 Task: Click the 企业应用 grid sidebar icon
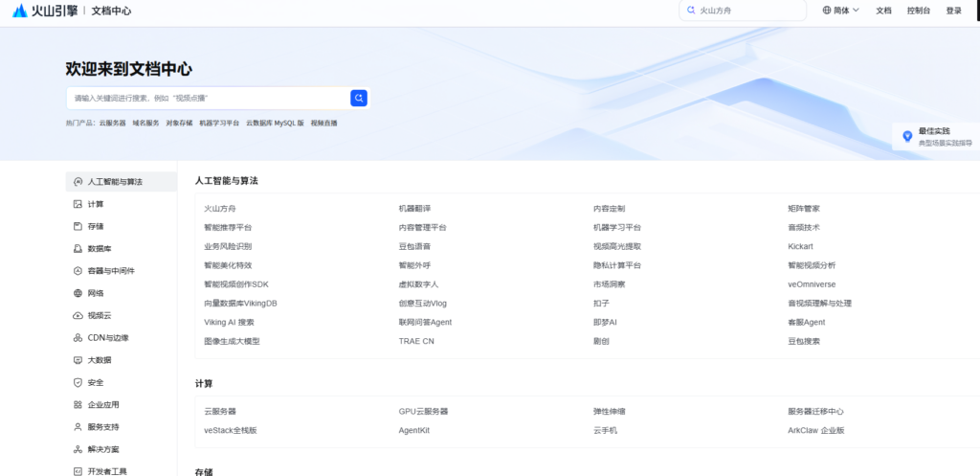78,405
